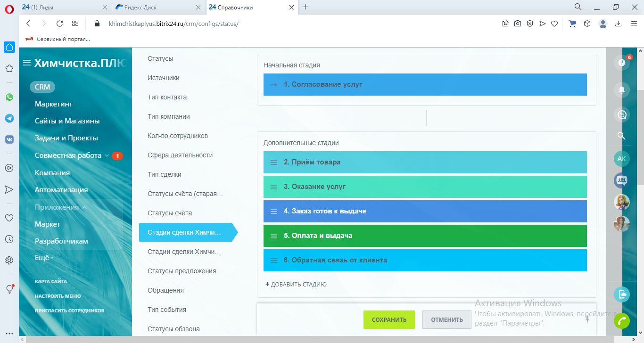The image size is (644, 343).
Task: Open WhatsApp in the Opera sidebar
Action: [9, 97]
